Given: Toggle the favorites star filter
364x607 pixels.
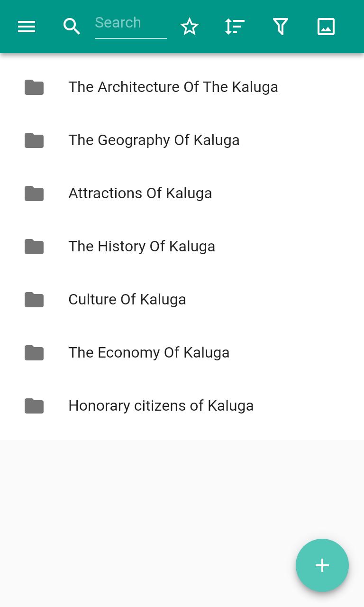Looking at the screenshot, I should (190, 27).
